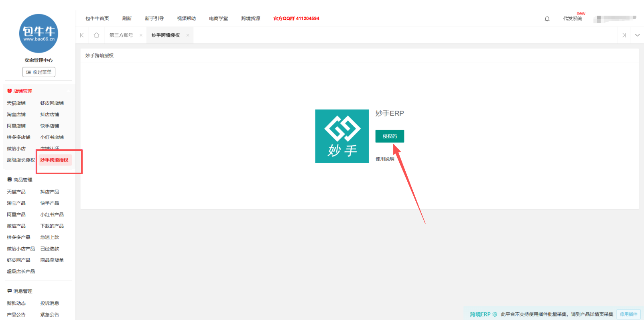Screen dimensions: 644x326
Task: Close the 第三方账号 tab
Action: (x=141, y=35)
